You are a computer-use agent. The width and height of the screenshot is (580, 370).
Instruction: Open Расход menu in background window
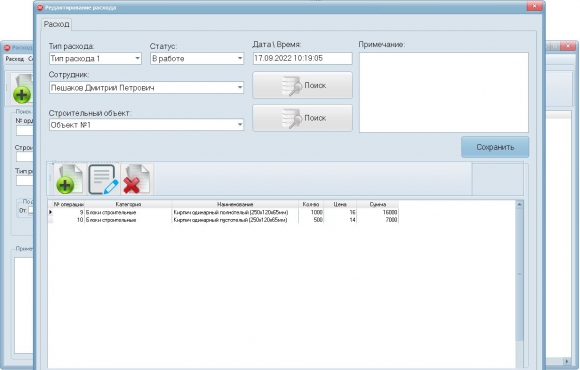[x=14, y=59]
